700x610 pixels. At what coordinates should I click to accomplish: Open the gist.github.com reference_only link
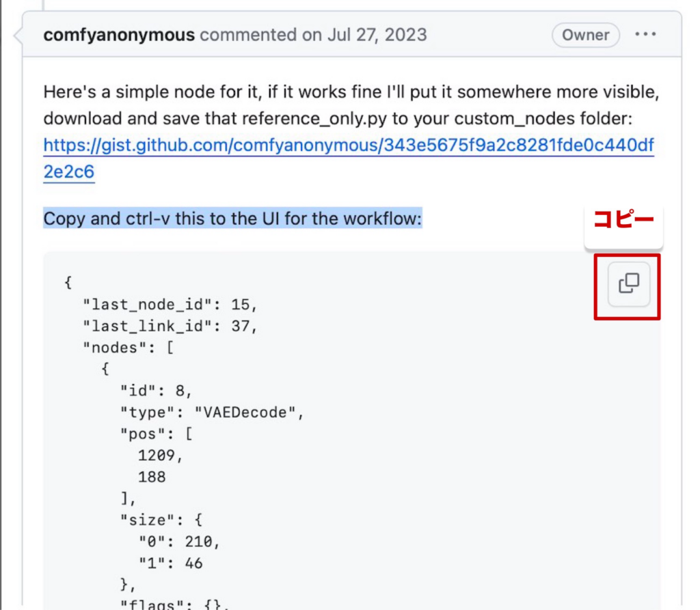348,145
